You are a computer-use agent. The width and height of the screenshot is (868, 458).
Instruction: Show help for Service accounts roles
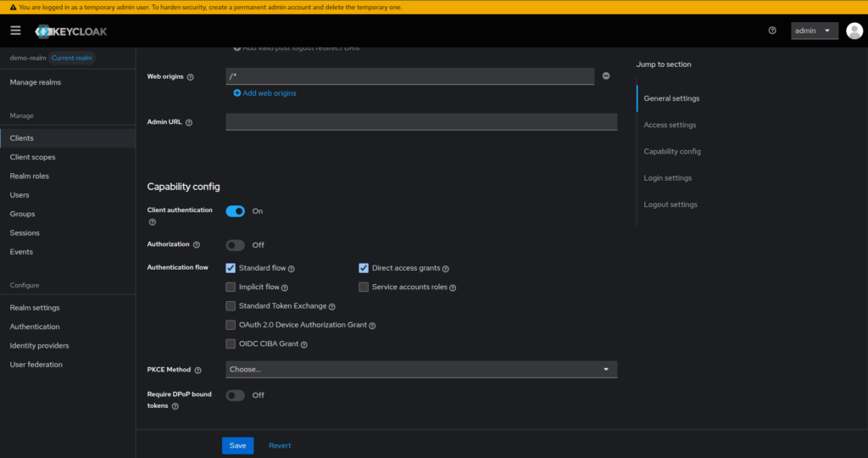[x=453, y=288]
